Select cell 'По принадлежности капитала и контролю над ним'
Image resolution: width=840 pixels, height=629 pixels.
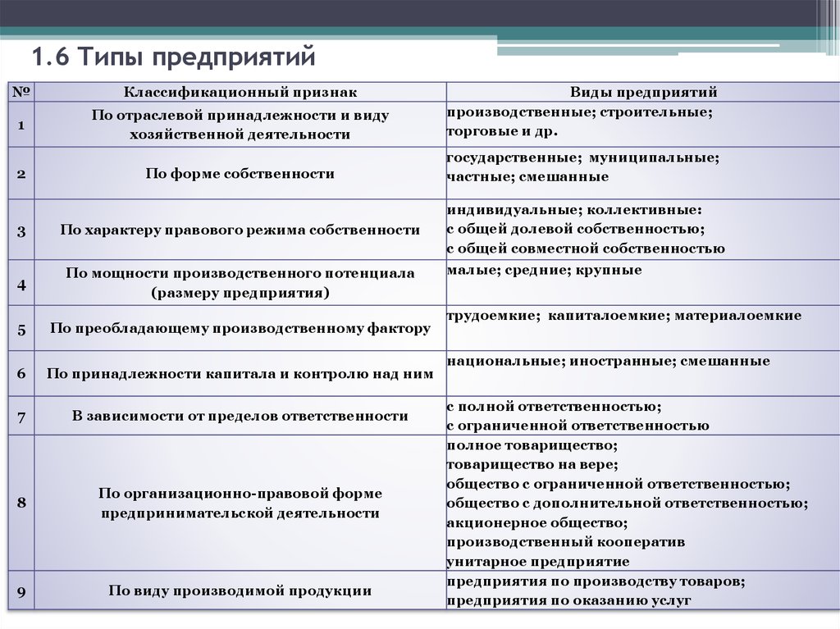240,373
